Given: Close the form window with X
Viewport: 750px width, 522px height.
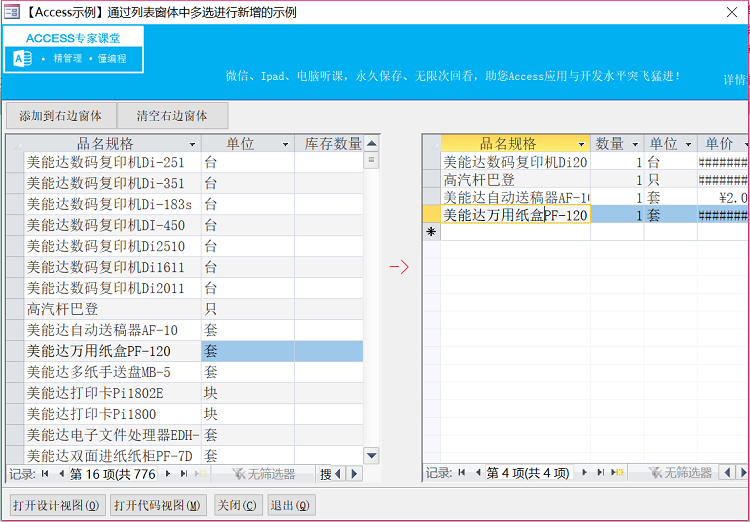Looking at the screenshot, I should tap(732, 12).
